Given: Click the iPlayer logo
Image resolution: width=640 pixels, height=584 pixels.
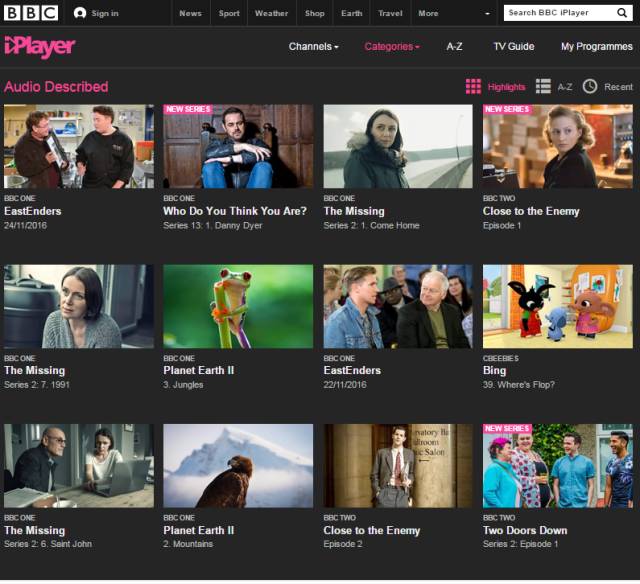Looking at the screenshot, I should click(x=40, y=47).
